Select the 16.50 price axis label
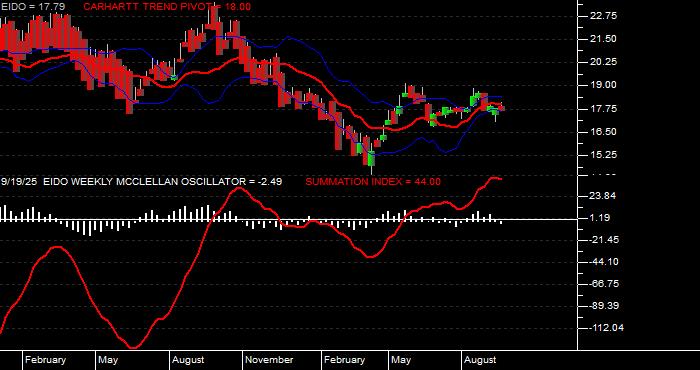 604,132
